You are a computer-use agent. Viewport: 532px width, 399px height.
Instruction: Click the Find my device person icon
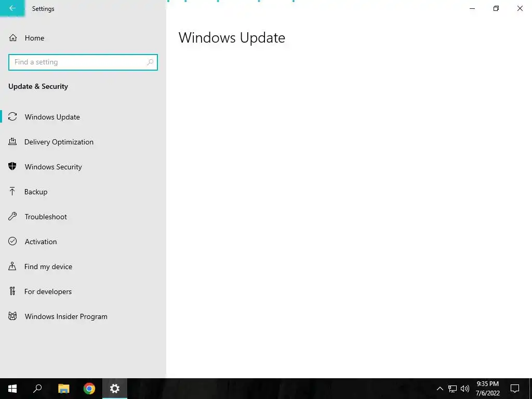click(12, 266)
